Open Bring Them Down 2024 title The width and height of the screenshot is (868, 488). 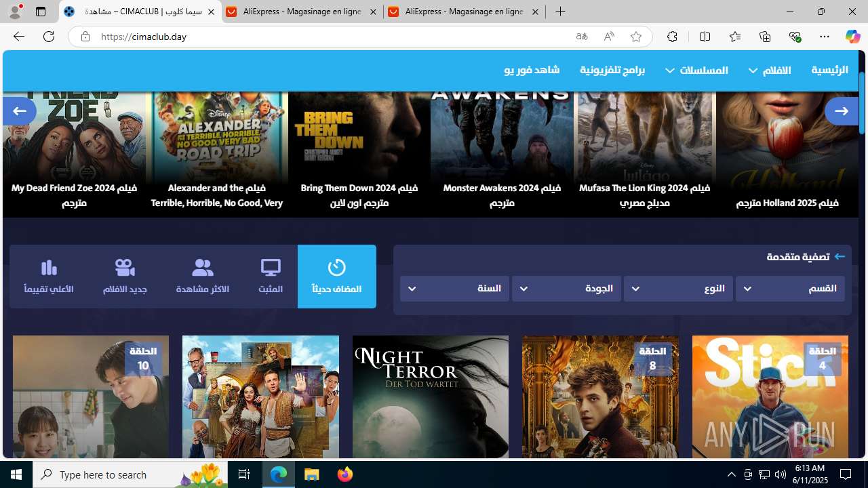coord(359,195)
